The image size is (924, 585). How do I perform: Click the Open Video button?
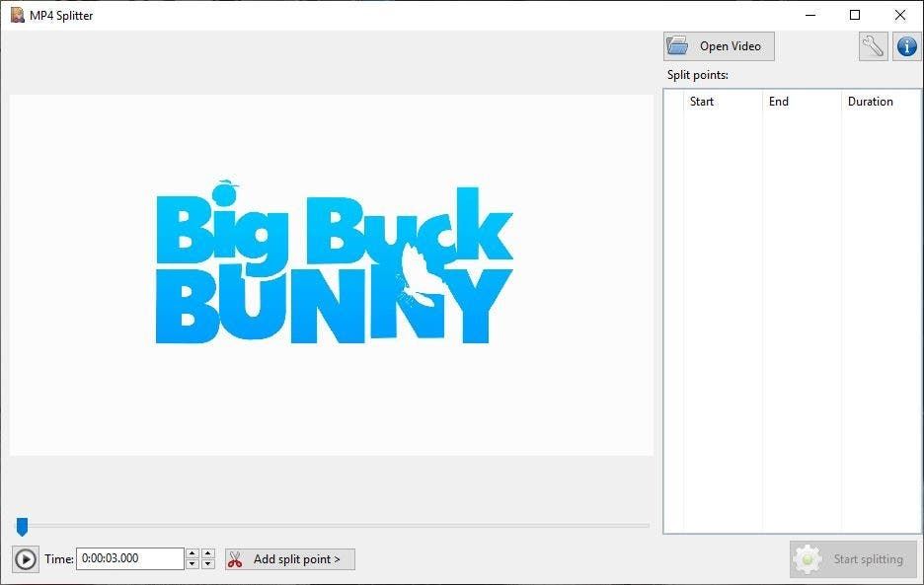[x=719, y=46]
